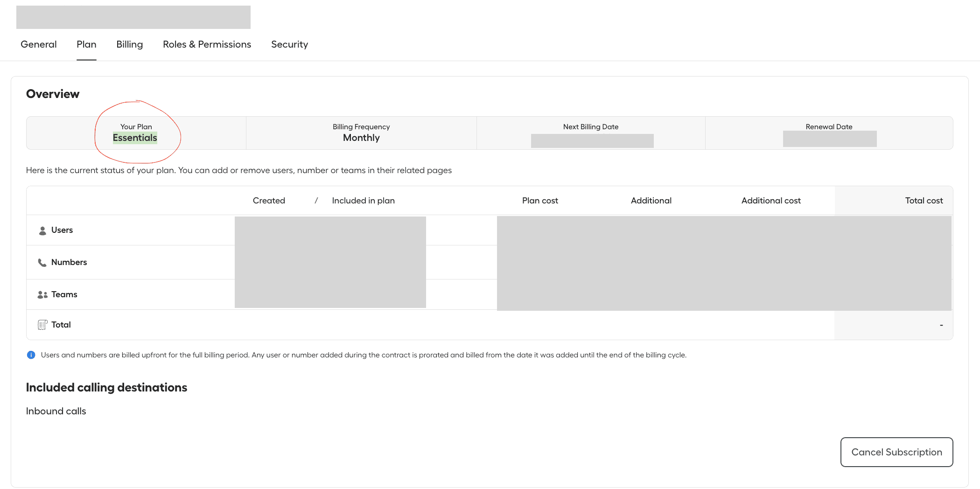Image resolution: width=980 pixels, height=489 pixels.
Task: Click the Teams group icon
Action: [x=42, y=294]
